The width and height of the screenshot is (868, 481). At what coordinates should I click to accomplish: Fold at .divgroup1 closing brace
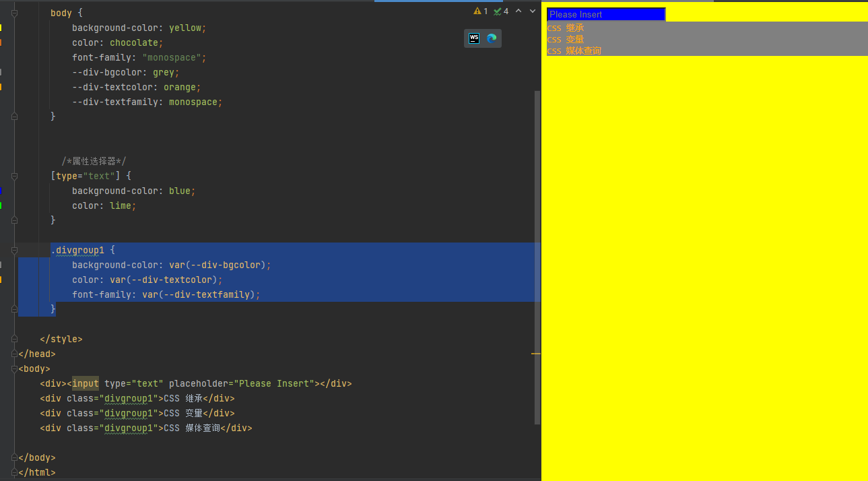click(14, 309)
